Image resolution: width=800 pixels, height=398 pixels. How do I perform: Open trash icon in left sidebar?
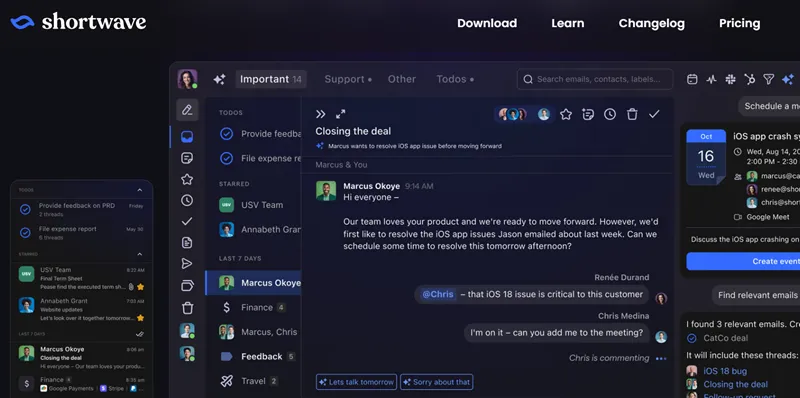187,308
